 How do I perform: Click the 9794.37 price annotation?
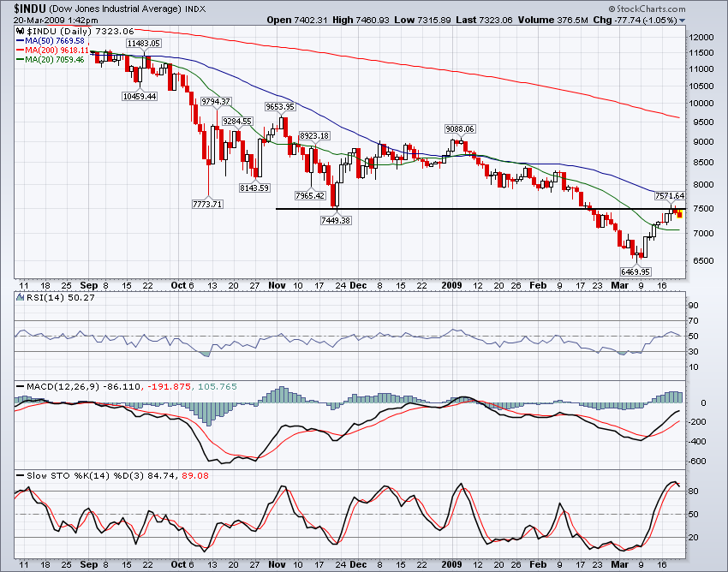[216, 101]
